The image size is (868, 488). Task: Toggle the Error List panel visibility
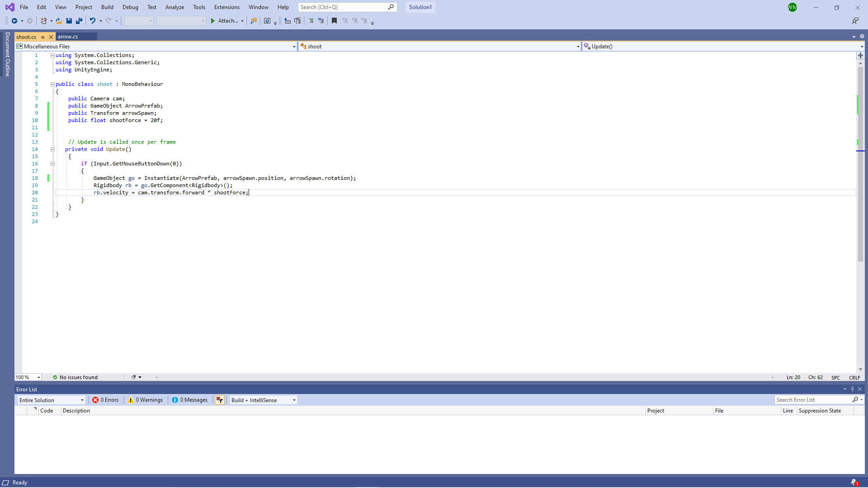(860, 389)
